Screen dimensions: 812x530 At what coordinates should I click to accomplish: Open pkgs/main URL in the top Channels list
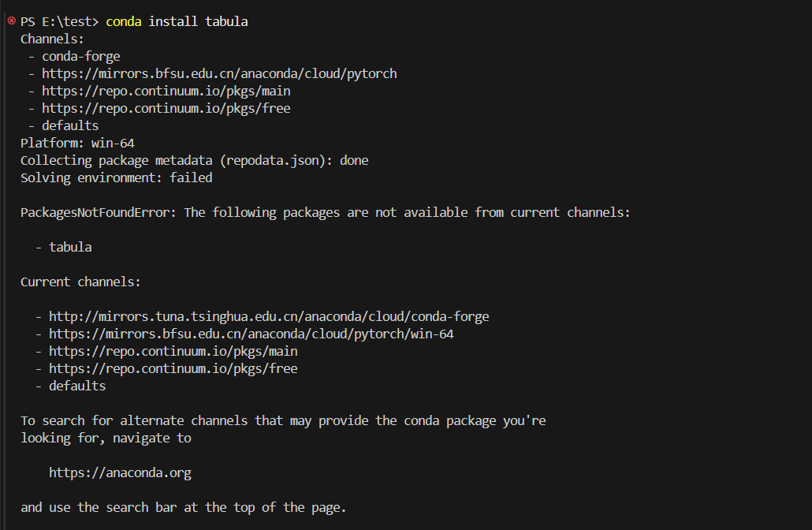(x=166, y=91)
